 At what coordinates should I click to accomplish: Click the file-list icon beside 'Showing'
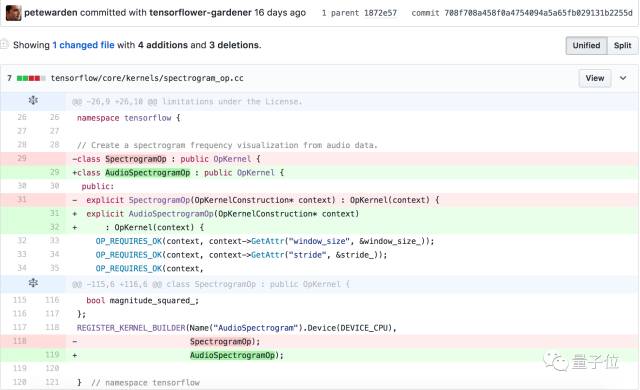(4, 44)
